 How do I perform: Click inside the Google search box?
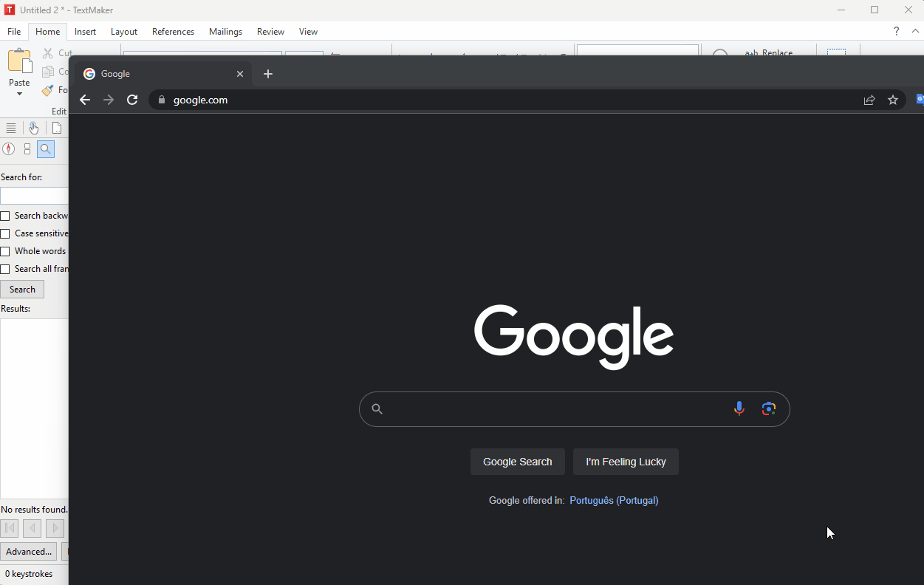[x=554, y=408]
